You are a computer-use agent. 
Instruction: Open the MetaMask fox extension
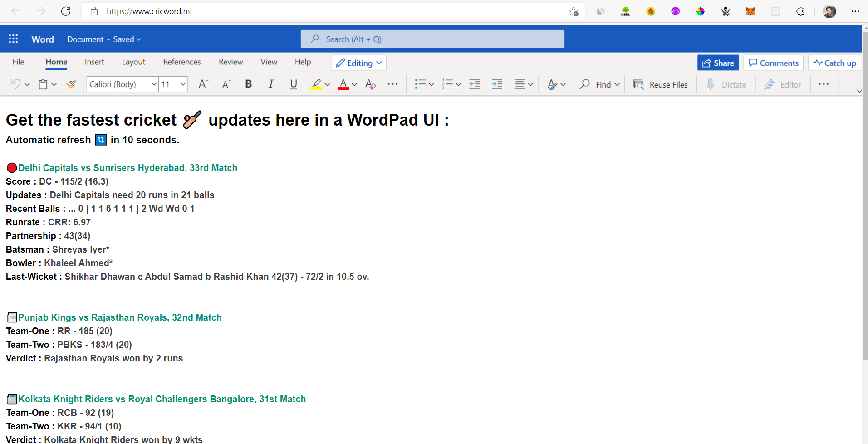pyautogui.click(x=750, y=11)
